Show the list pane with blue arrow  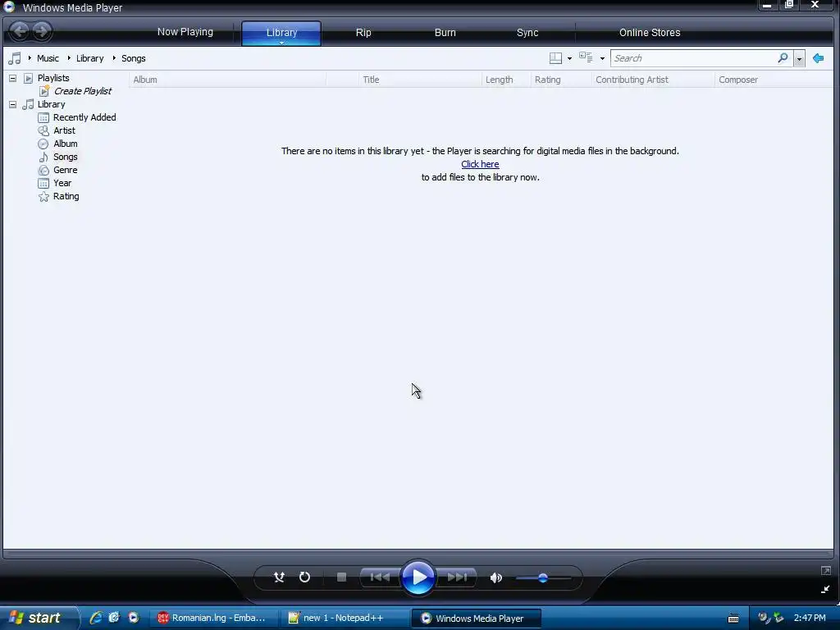(x=818, y=58)
